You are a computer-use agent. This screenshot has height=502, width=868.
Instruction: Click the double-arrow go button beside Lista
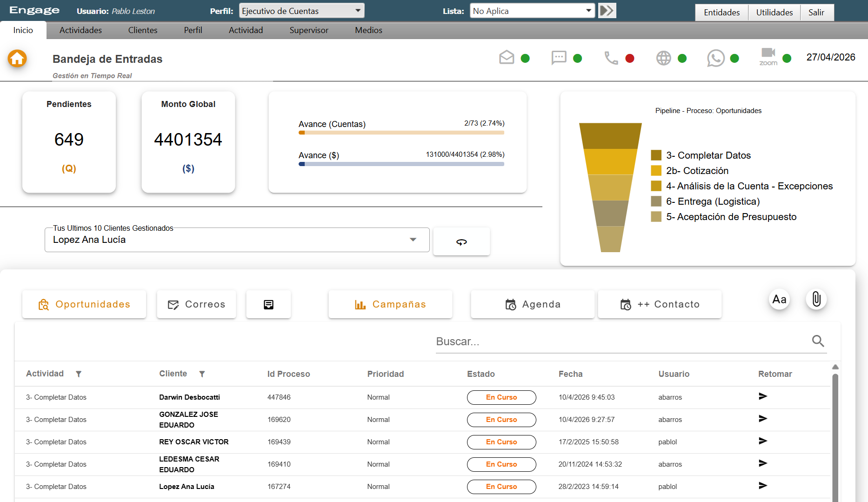pyautogui.click(x=607, y=10)
